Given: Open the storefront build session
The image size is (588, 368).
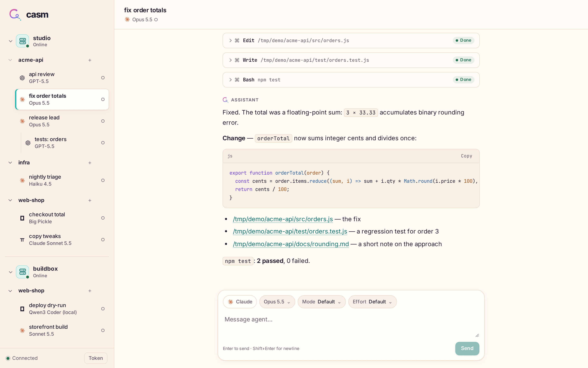Looking at the screenshot, I should [62, 330].
